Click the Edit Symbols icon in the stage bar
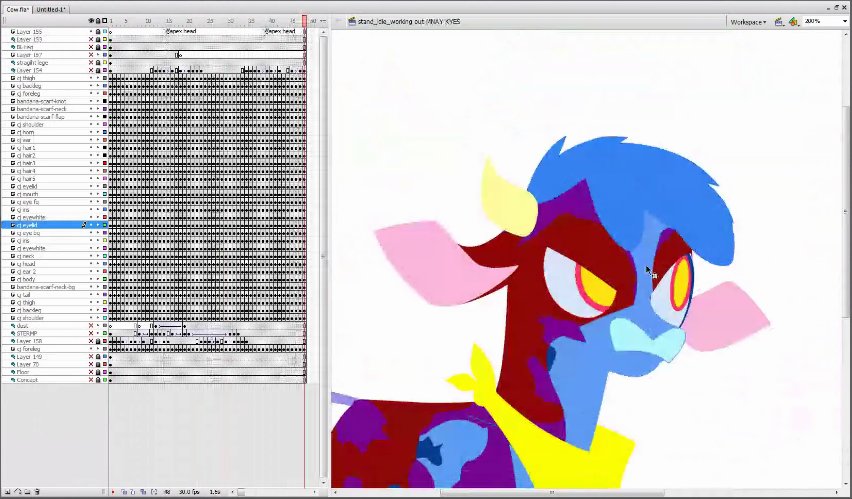852x499 pixels. pos(793,22)
